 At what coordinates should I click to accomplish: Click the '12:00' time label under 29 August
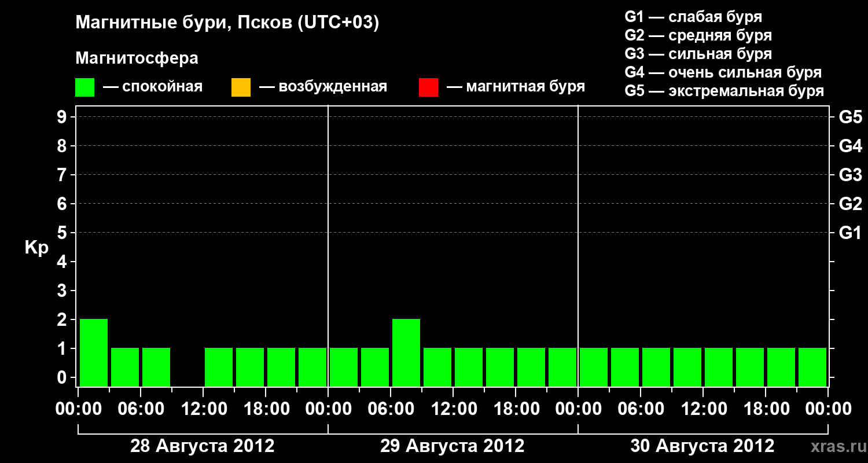coord(453,409)
